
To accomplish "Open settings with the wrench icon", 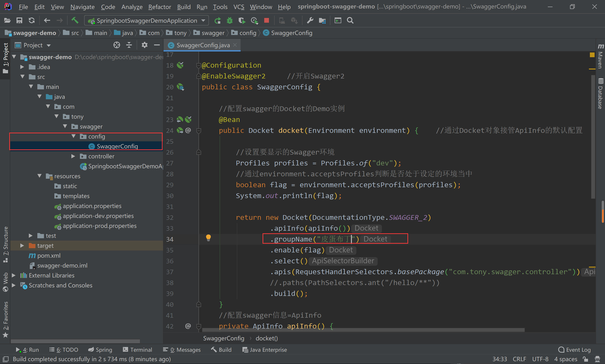I will point(310,20).
